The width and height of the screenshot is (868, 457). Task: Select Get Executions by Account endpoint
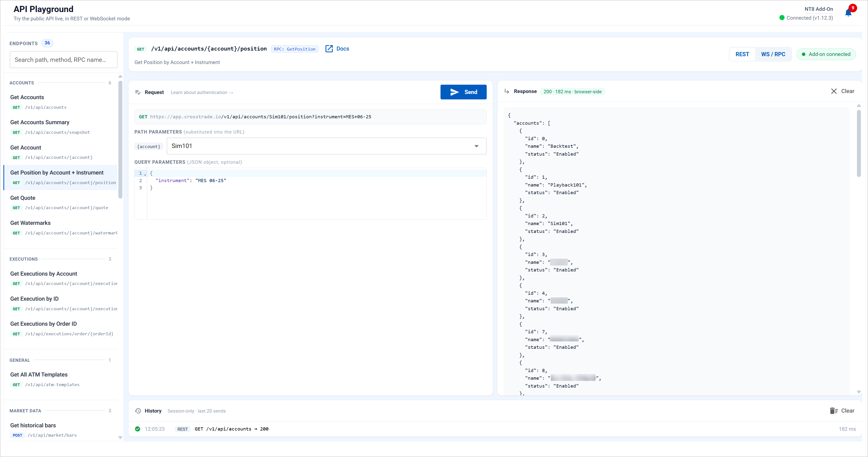coord(61,278)
